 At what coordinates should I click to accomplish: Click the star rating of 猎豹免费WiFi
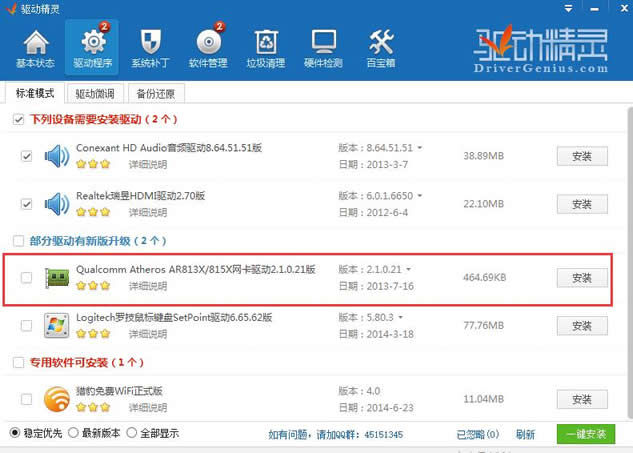pos(93,407)
